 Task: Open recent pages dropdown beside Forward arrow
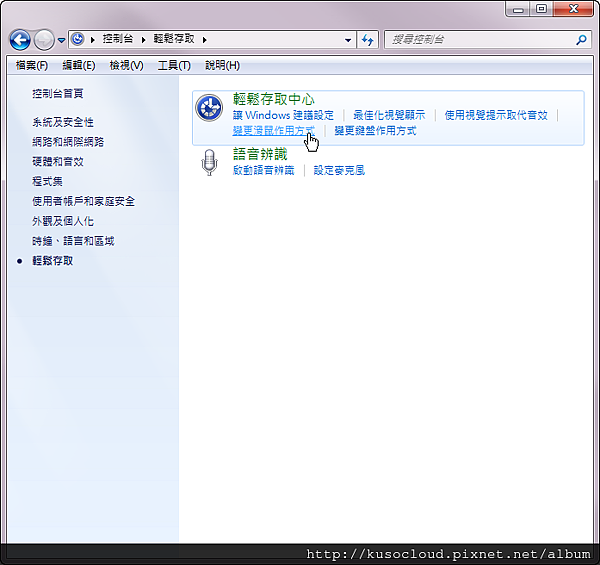[61, 40]
